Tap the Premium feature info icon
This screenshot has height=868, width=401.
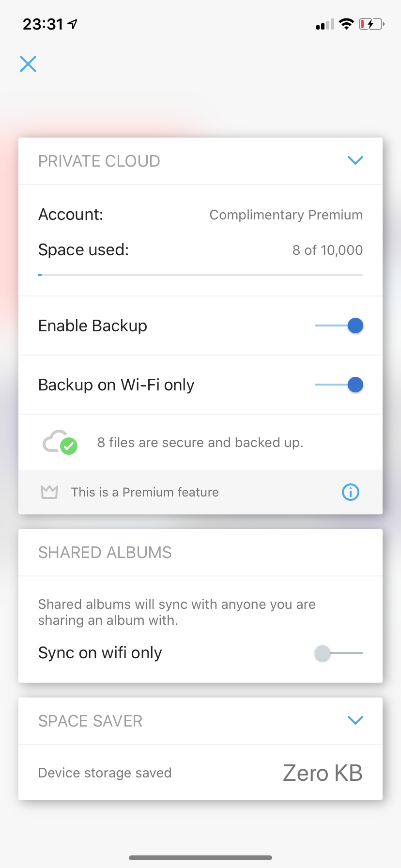tap(351, 492)
